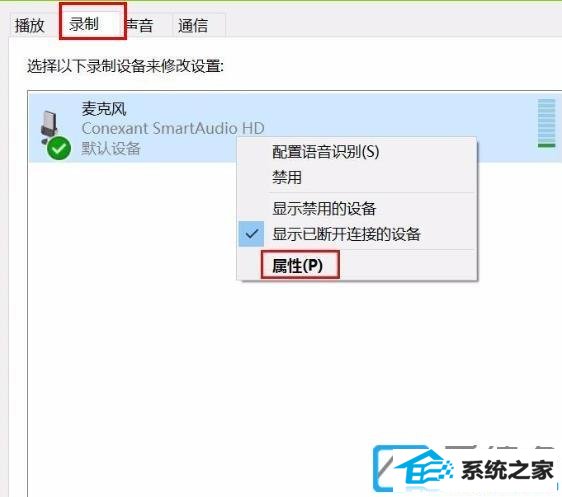Click the 系统之家 watermark text
The width and height of the screenshot is (562, 497).
click(507, 470)
